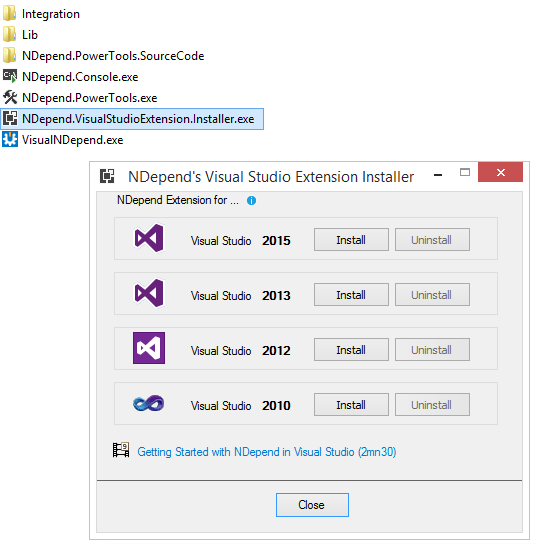Viewport: 538px width, 550px height.
Task: Select the Integration folder name
Action: click(x=51, y=14)
